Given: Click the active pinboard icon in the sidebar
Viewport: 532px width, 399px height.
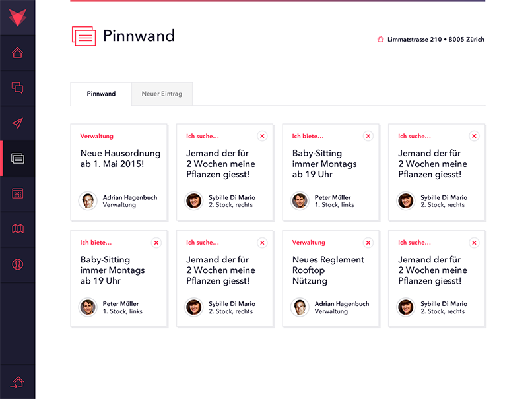Looking at the screenshot, I should (18, 159).
